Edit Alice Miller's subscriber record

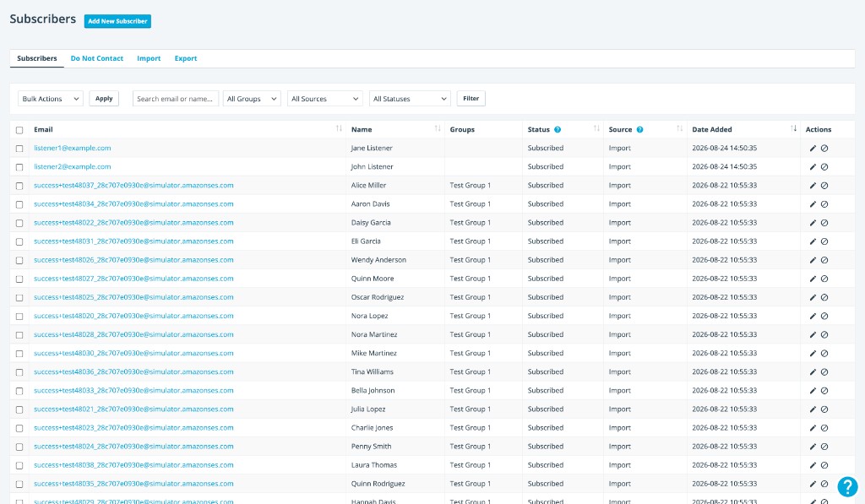pyautogui.click(x=813, y=186)
